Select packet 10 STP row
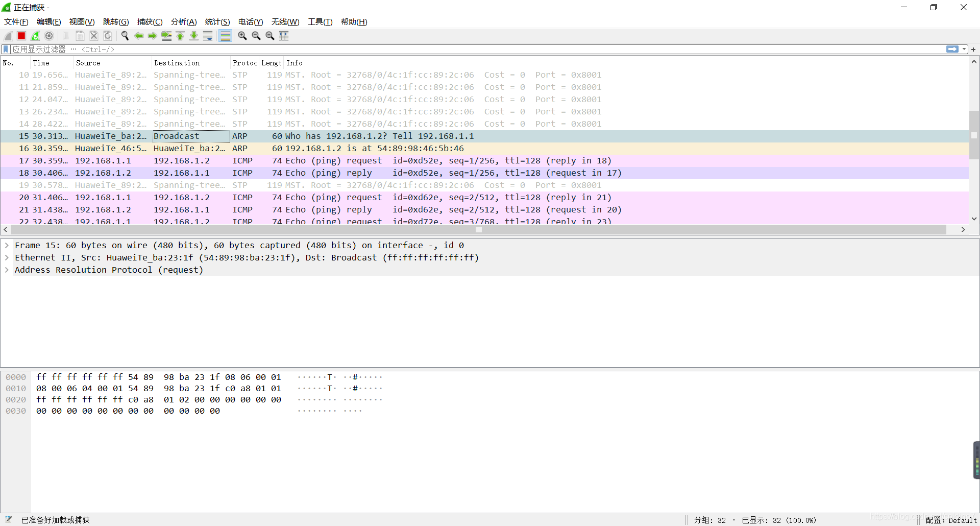 484,75
